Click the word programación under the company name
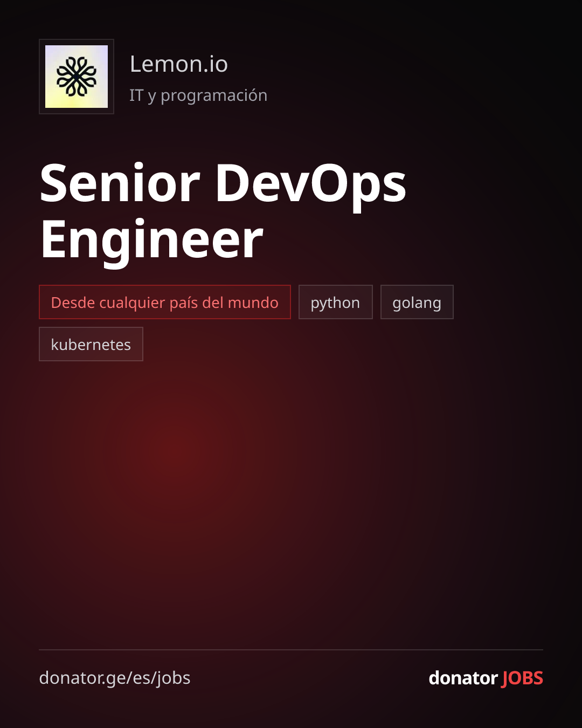 [214, 95]
